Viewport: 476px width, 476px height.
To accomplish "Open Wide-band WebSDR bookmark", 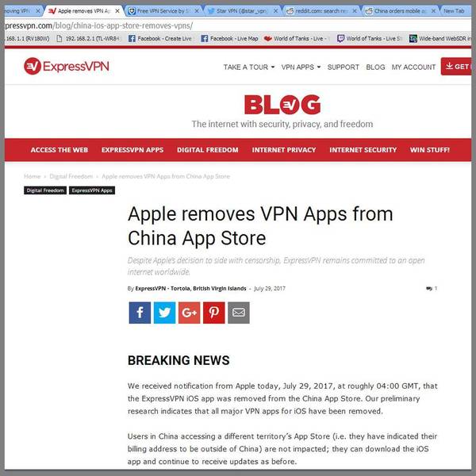I will click(440, 39).
